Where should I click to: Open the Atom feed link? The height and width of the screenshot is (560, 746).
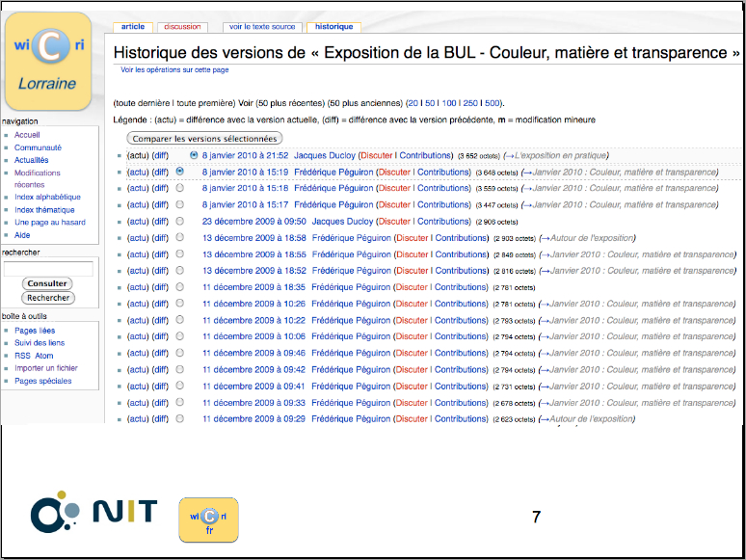[x=44, y=356]
